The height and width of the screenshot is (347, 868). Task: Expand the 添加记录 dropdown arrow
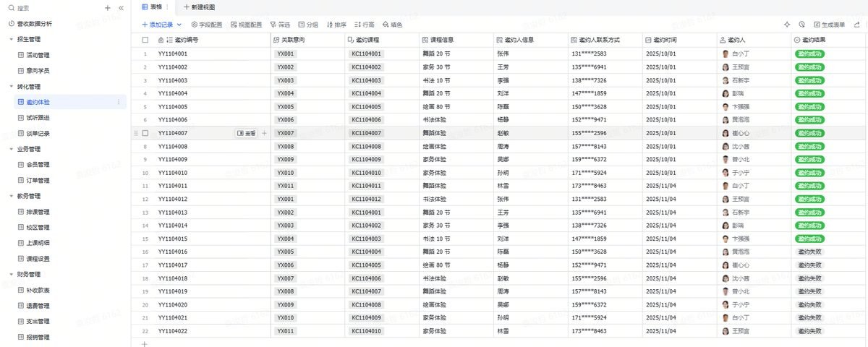[179, 25]
